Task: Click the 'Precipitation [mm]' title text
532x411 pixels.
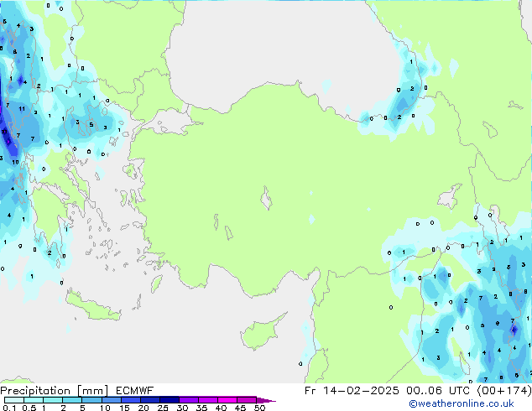Action: pos(54,391)
